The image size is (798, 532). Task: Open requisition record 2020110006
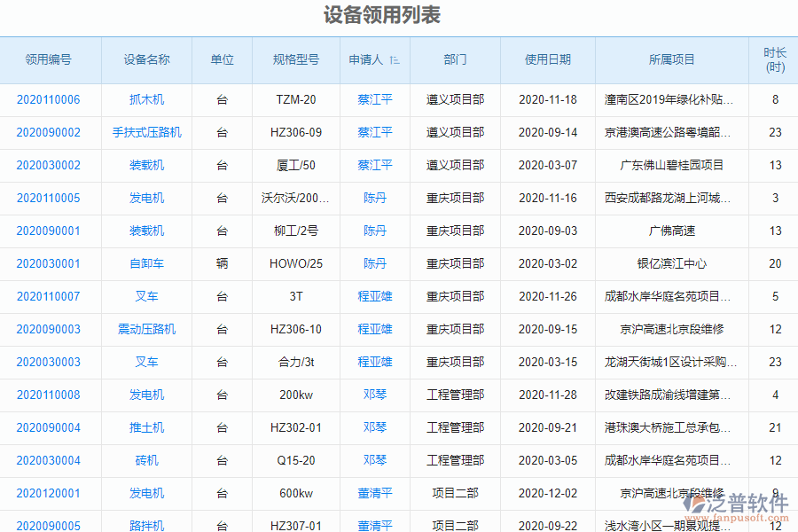pyautogui.click(x=51, y=99)
